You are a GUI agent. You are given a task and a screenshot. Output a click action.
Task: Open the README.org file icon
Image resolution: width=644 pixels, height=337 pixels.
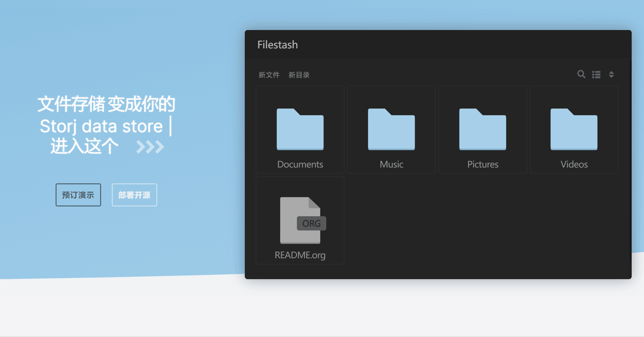click(303, 220)
